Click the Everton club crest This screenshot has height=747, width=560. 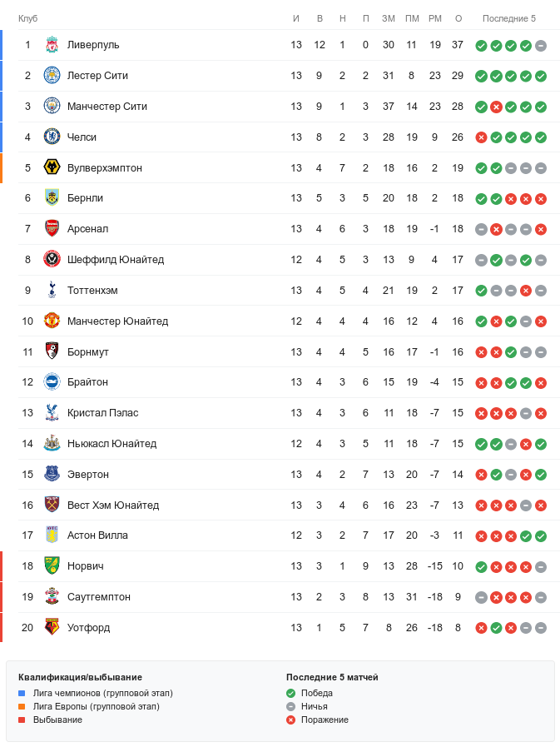coord(52,475)
